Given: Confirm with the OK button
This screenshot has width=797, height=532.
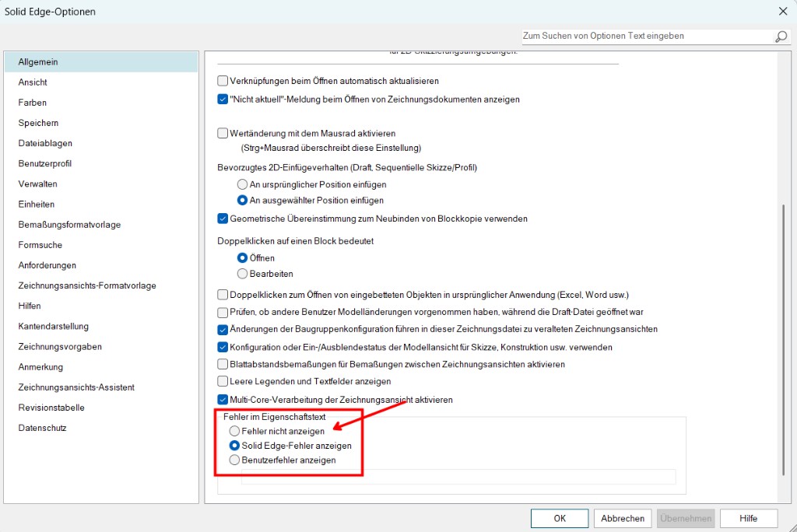Looking at the screenshot, I should [x=560, y=518].
